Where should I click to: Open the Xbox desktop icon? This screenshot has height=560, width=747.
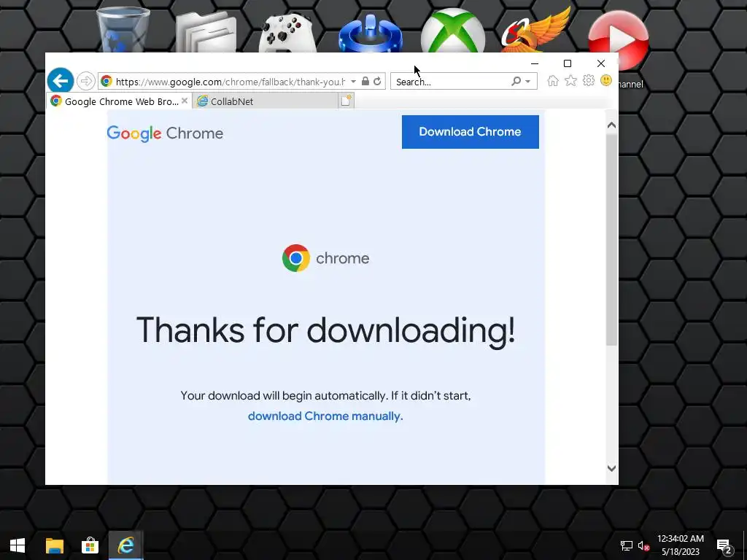tap(453, 31)
